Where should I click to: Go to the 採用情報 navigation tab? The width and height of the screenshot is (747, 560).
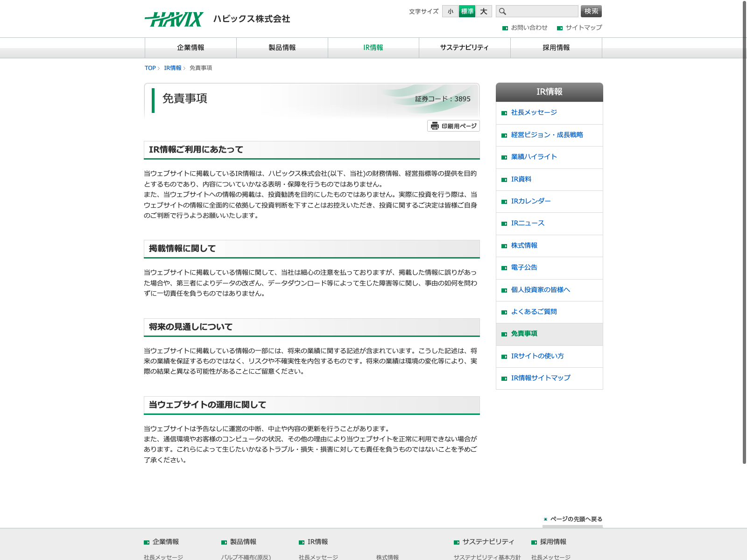[556, 48]
